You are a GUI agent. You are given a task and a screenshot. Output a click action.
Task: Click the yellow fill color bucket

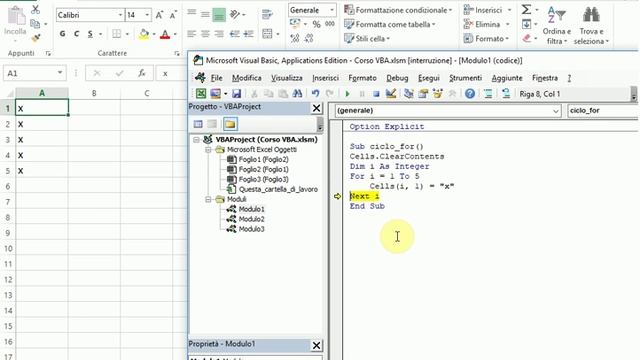pyautogui.click(x=144, y=34)
